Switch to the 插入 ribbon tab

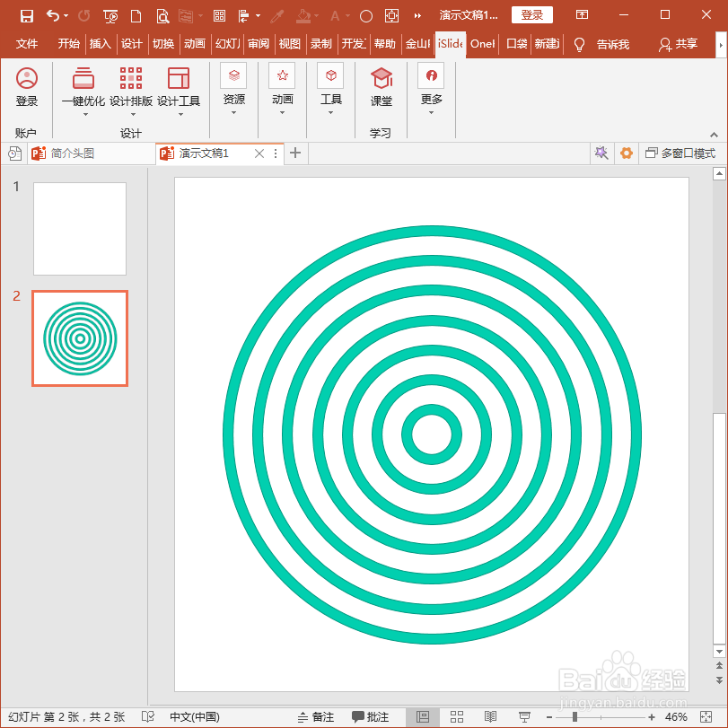[x=101, y=44]
